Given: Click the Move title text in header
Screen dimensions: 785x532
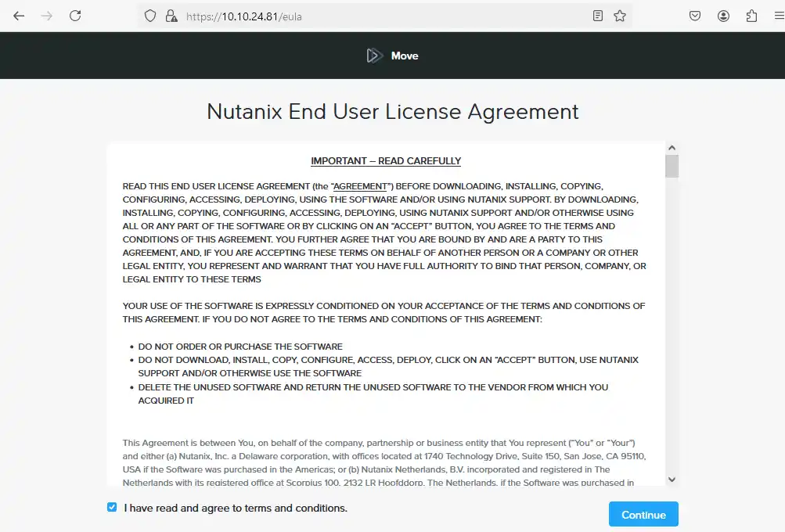Looking at the screenshot, I should (405, 56).
